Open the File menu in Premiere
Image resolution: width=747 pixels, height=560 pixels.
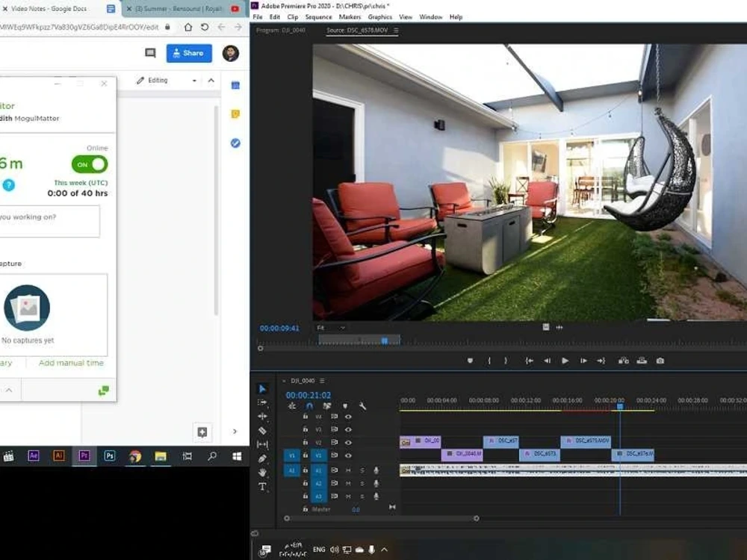(x=258, y=16)
